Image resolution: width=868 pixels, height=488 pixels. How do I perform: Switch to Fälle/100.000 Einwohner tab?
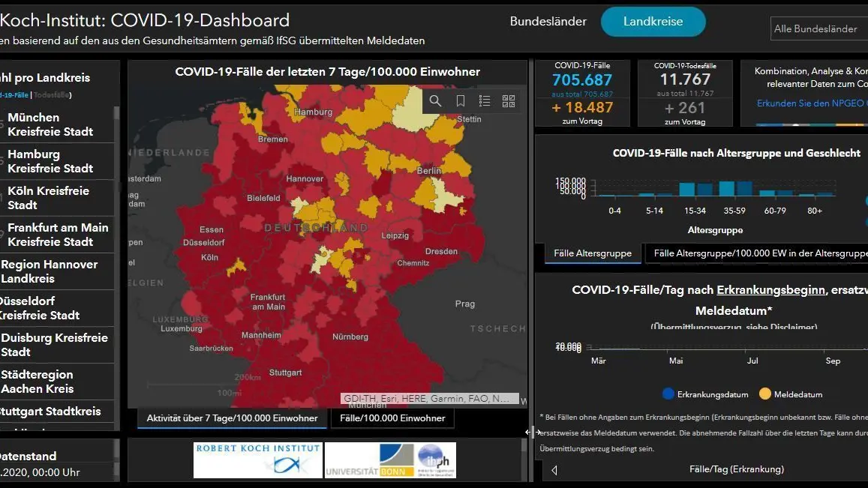click(392, 418)
